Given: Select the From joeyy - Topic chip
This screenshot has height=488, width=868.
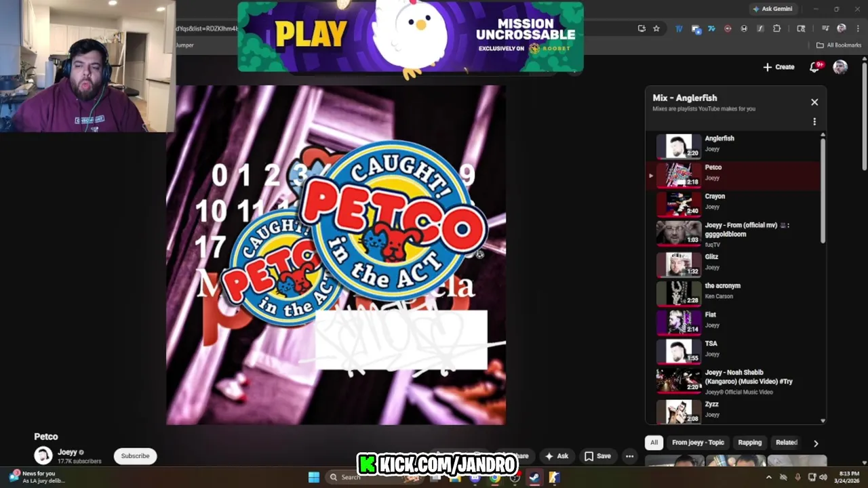Looking at the screenshot, I should point(698,443).
